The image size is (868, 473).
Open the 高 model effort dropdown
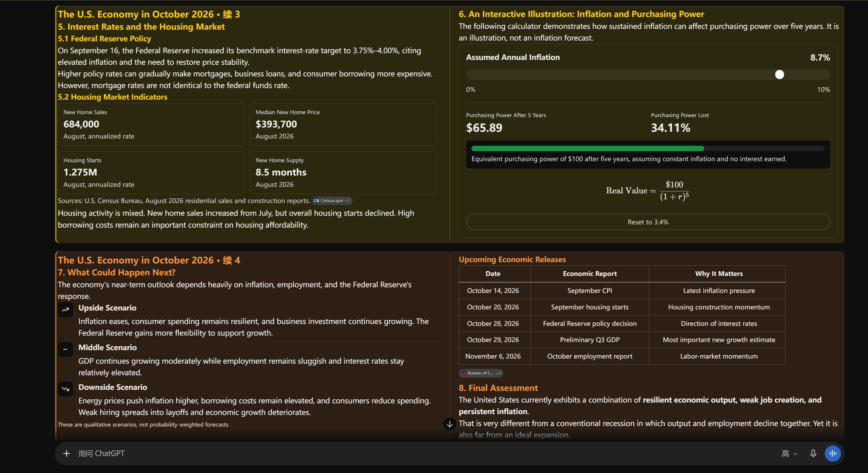789,454
